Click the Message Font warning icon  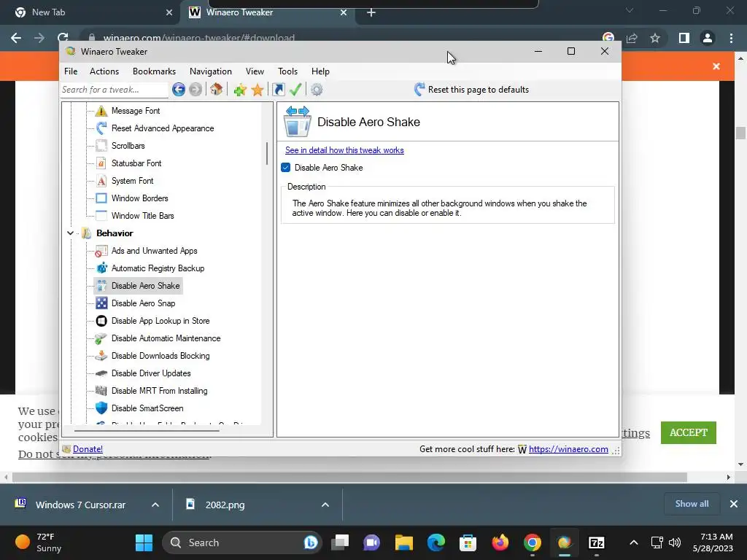tap(101, 111)
